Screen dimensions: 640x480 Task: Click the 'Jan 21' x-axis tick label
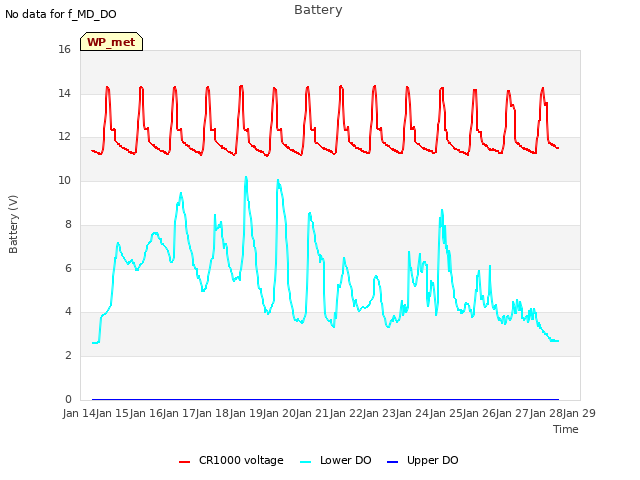click(312, 413)
